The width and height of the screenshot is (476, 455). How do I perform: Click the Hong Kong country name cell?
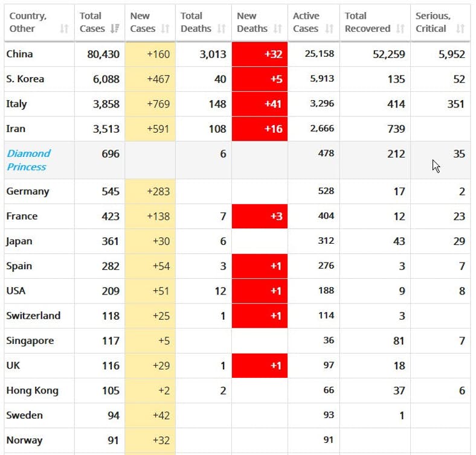pos(33,390)
